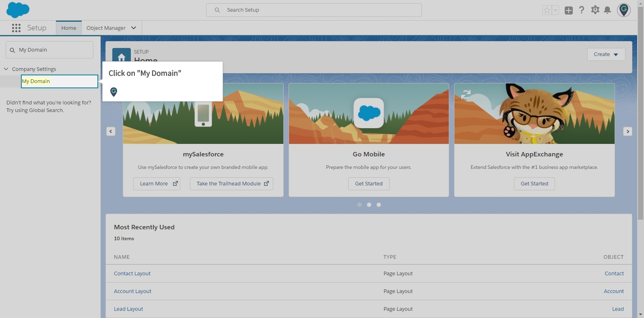Click the refresh arrows icon on AppExchange card

coord(466,95)
